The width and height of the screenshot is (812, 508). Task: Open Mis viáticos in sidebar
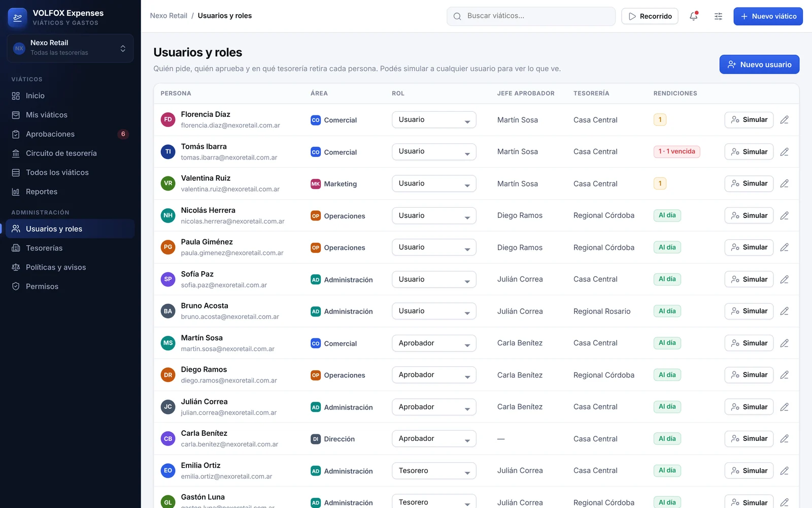(70, 115)
